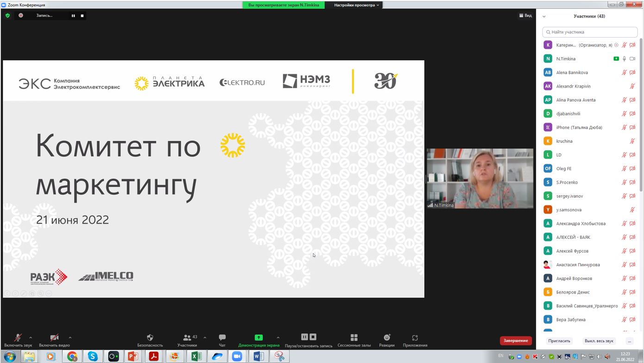
Task: Open View Options (Настройки просмотра) dropdown
Action: pos(356,5)
